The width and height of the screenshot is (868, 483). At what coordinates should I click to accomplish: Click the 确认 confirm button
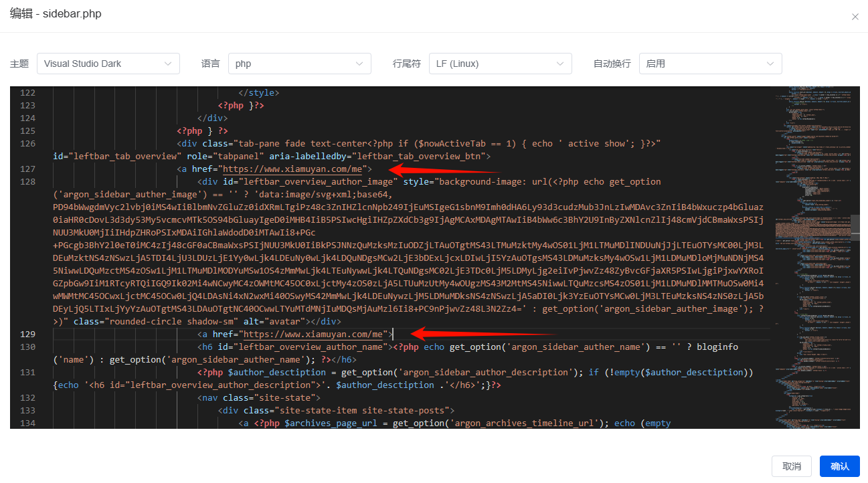(x=840, y=466)
